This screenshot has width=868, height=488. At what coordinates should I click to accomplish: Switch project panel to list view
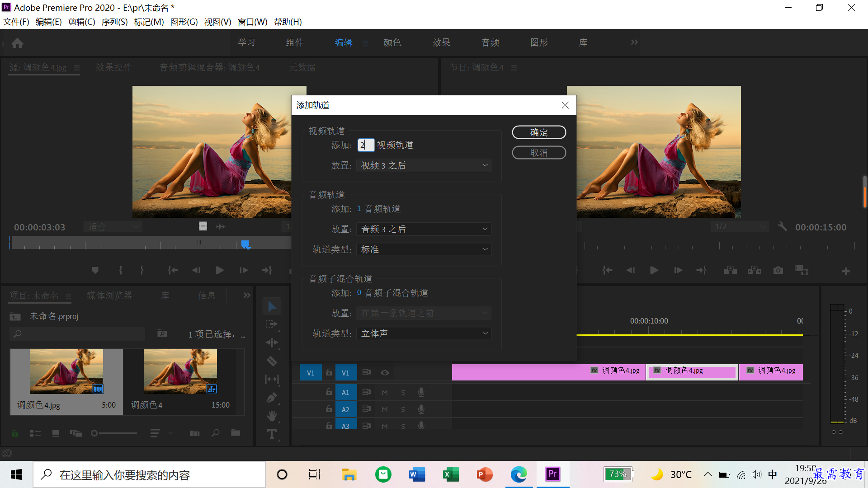pos(35,433)
